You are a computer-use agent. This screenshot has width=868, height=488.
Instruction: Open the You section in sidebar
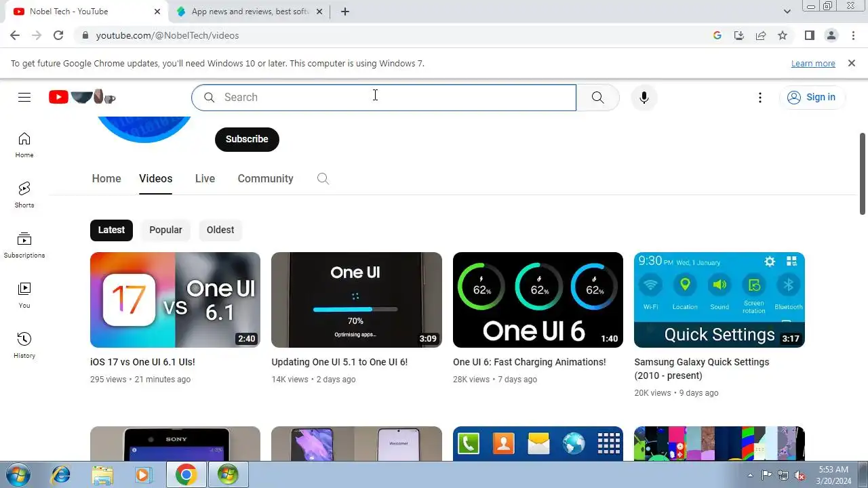click(x=24, y=296)
